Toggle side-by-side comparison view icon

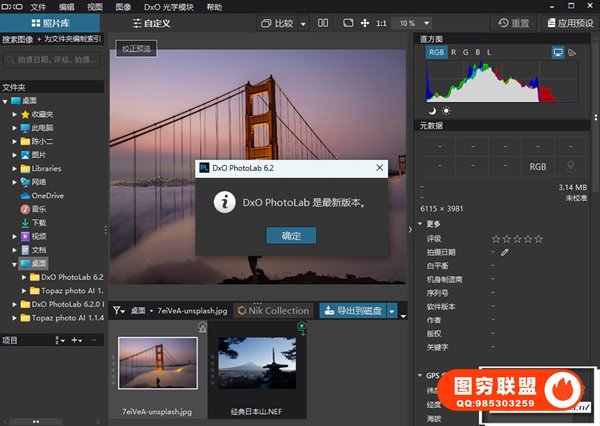click(322, 22)
